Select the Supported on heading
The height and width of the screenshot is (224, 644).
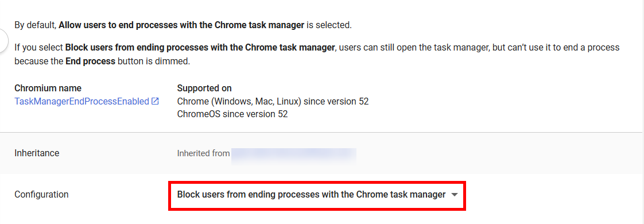tap(204, 88)
